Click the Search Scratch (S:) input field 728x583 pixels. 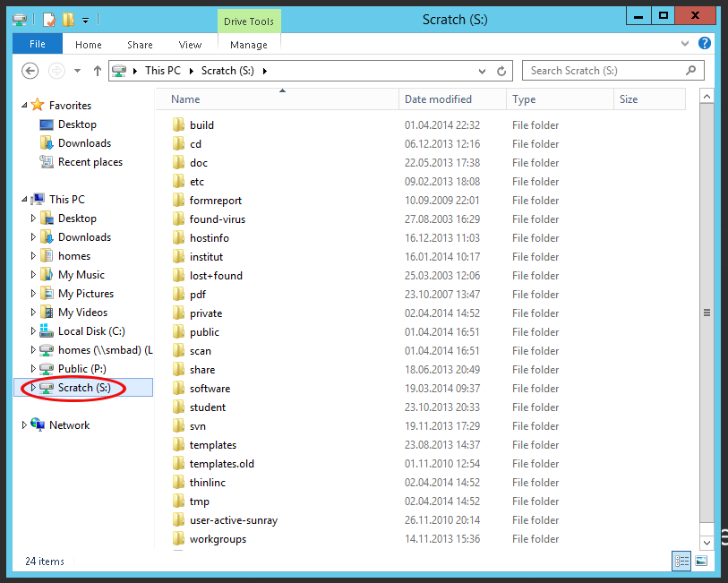612,71
